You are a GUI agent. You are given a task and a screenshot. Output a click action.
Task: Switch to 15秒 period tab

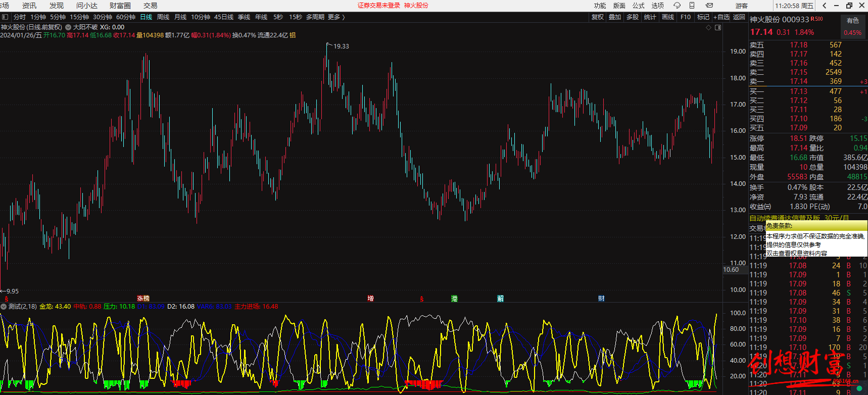tap(296, 17)
